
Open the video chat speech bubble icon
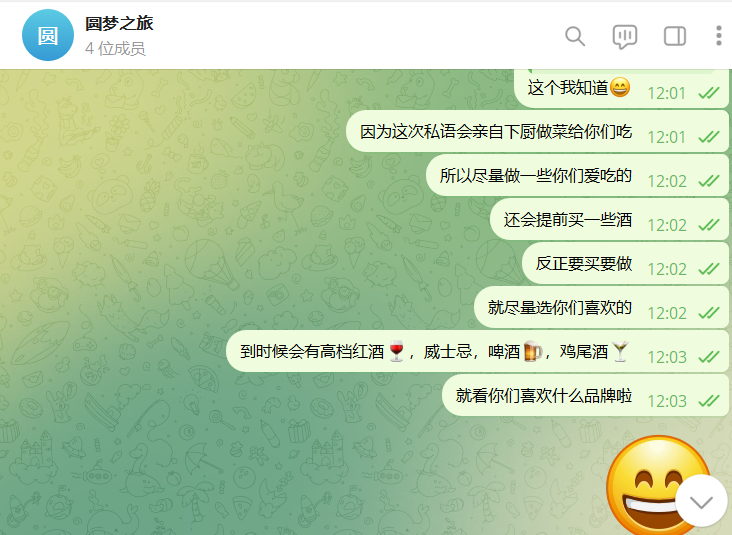(x=625, y=36)
